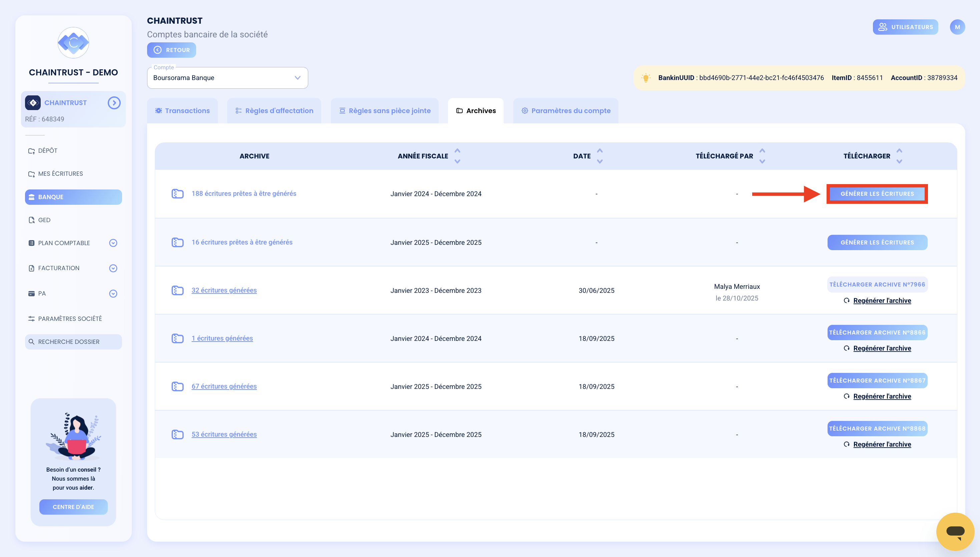Click regenerate icon for archive N°8868
This screenshot has height=557, width=980.
tap(847, 445)
